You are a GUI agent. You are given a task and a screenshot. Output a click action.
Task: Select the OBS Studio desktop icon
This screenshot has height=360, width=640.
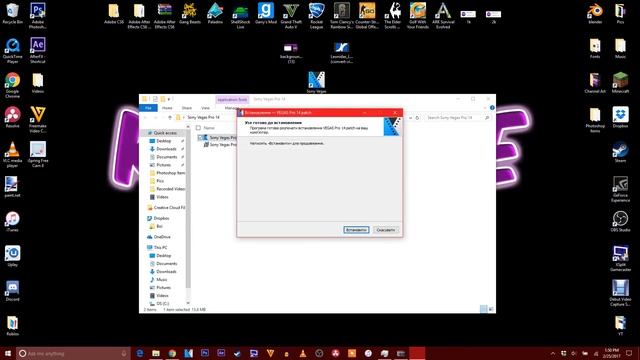click(x=620, y=221)
